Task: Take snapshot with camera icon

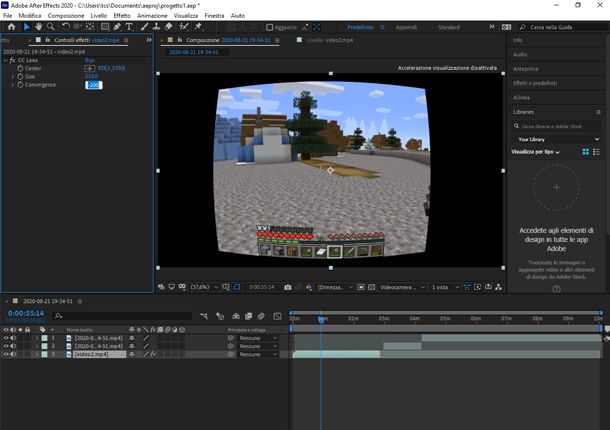Action: tap(287, 287)
